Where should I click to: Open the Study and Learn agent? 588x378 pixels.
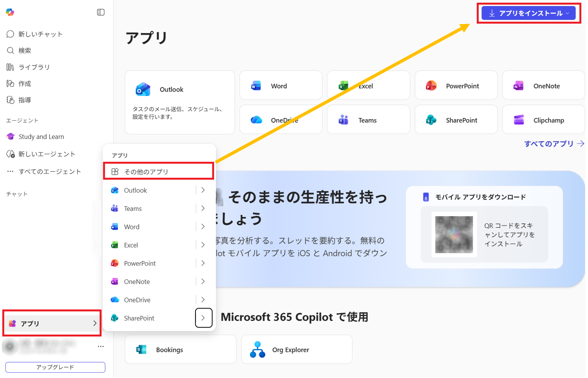click(35, 136)
